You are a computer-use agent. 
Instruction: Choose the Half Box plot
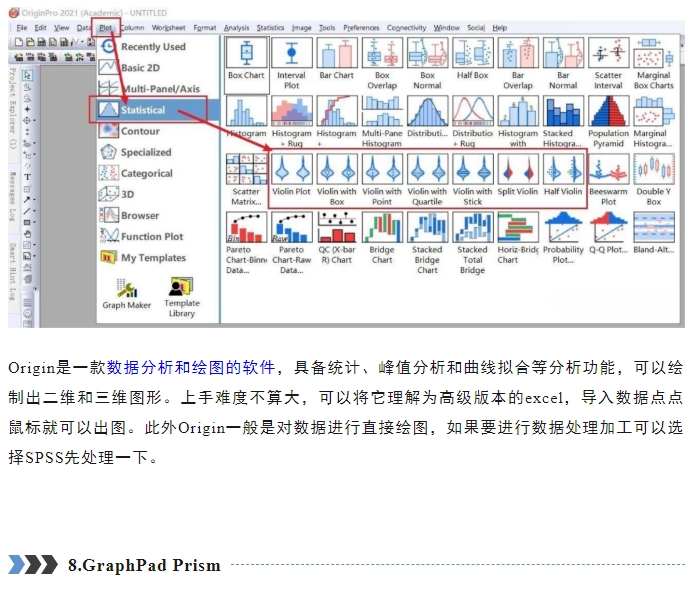tap(473, 60)
